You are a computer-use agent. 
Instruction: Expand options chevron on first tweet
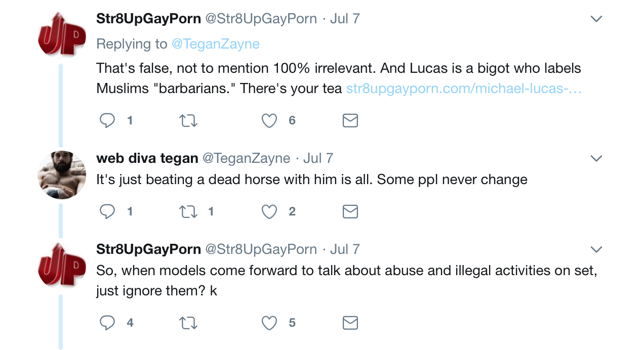pyautogui.click(x=596, y=19)
